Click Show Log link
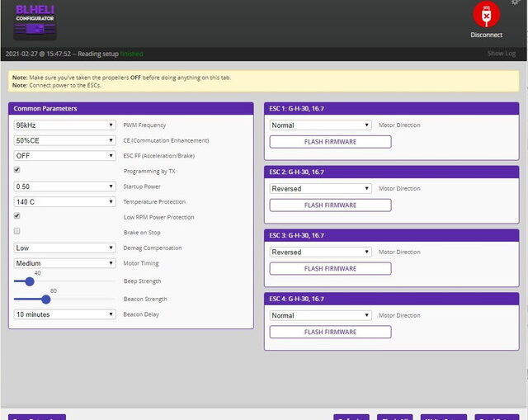The image size is (528, 420). tap(501, 54)
